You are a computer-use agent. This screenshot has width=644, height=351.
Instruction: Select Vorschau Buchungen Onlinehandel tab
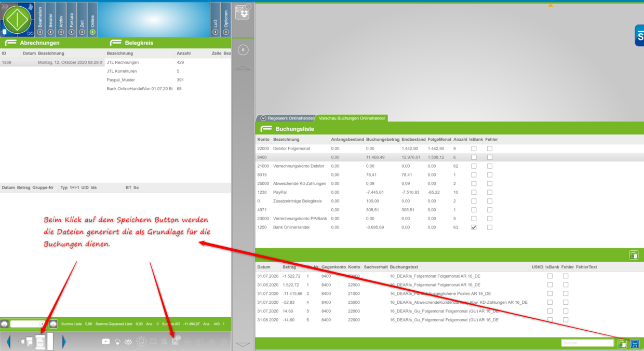(x=352, y=118)
